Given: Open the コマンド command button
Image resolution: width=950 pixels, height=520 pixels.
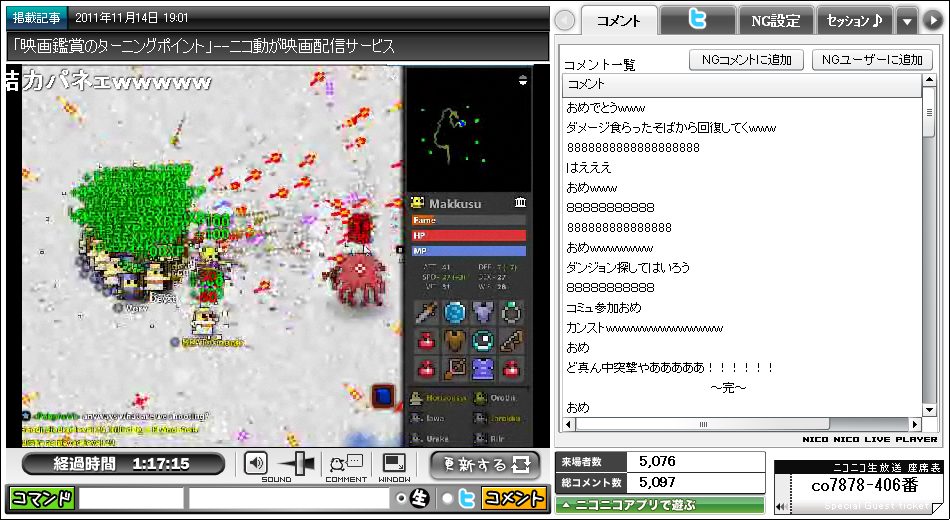Looking at the screenshot, I should [42, 499].
